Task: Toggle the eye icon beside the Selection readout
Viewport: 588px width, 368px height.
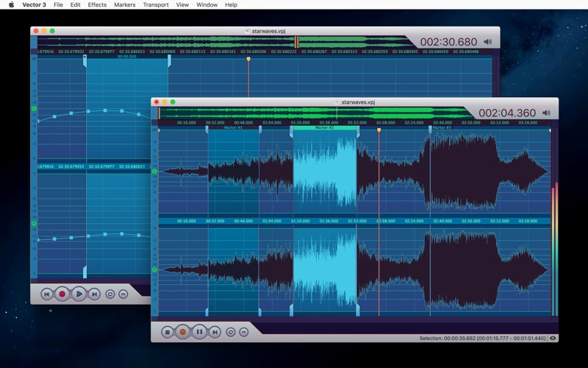Action: (553, 339)
